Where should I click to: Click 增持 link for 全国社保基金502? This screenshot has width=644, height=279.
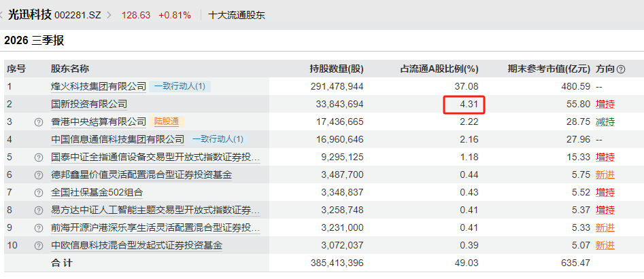point(605,193)
